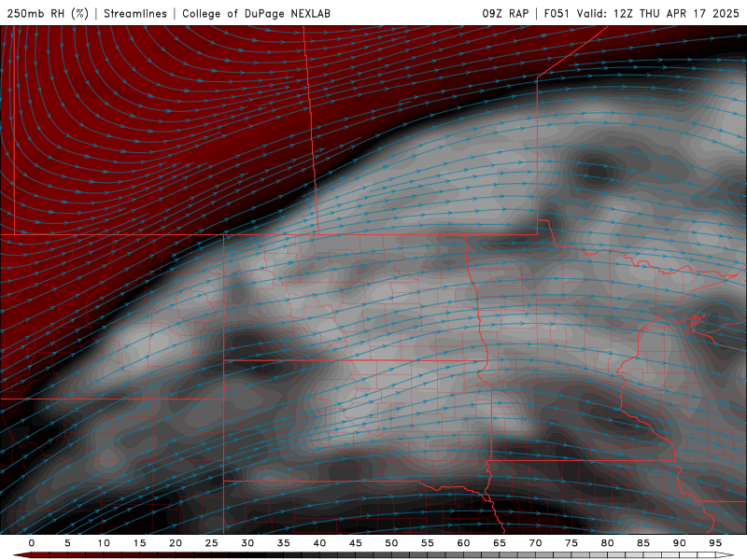
Task: Click the "0" value on the color scale
Action: click(x=32, y=543)
